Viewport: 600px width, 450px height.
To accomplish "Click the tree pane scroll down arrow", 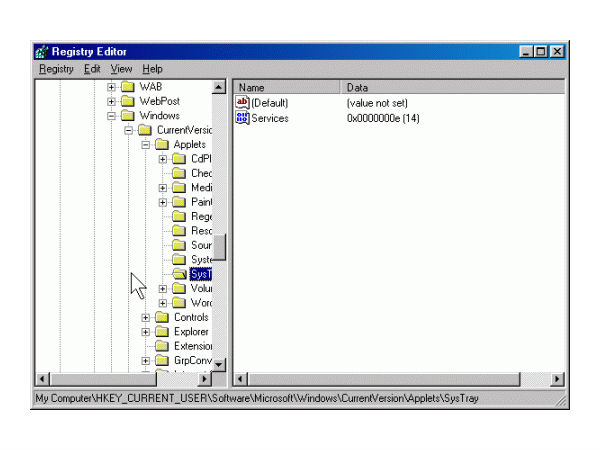I will click(x=218, y=364).
